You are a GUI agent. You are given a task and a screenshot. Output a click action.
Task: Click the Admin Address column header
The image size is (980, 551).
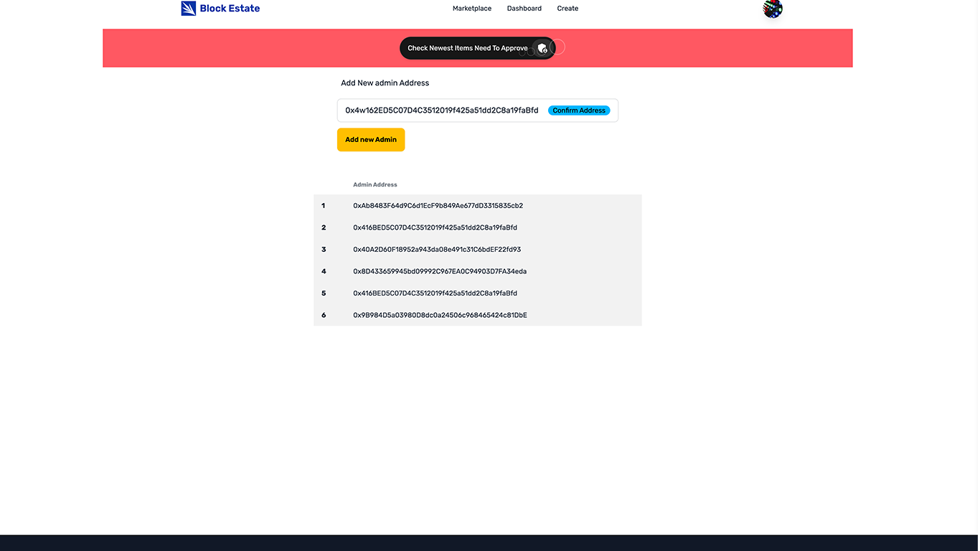374,184
